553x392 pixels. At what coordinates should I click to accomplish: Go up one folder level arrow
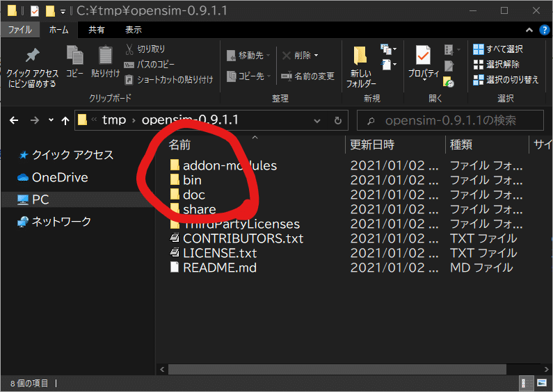click(x=65, y=121)
